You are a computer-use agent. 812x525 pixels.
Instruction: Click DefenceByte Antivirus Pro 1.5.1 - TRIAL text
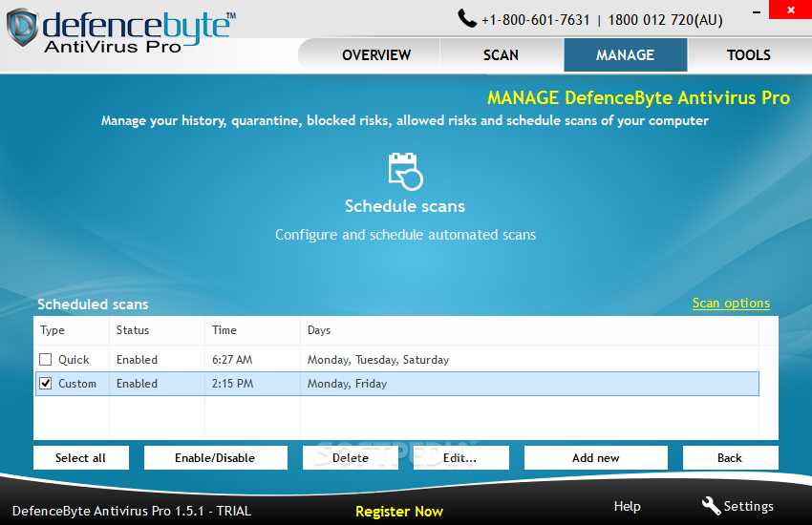[132, 511]
